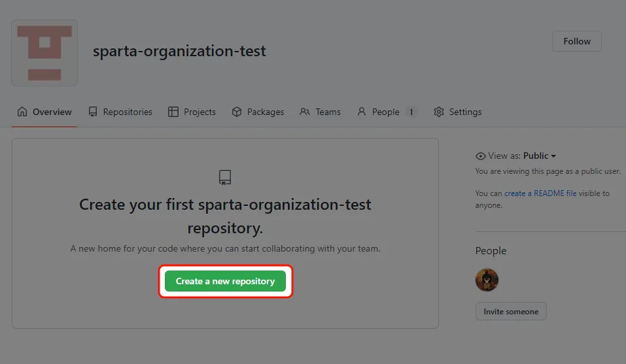Switch to the Packages tab label

tap(266, 112)
